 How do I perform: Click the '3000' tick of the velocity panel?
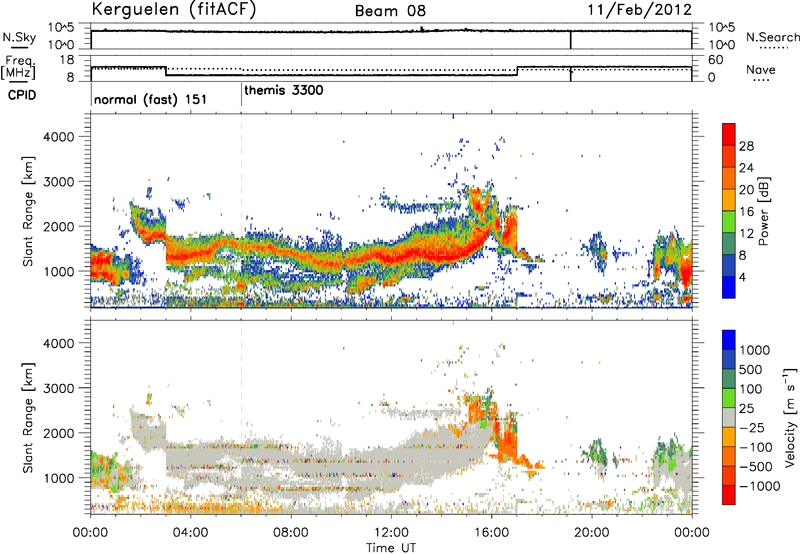[x=58, y=388]
